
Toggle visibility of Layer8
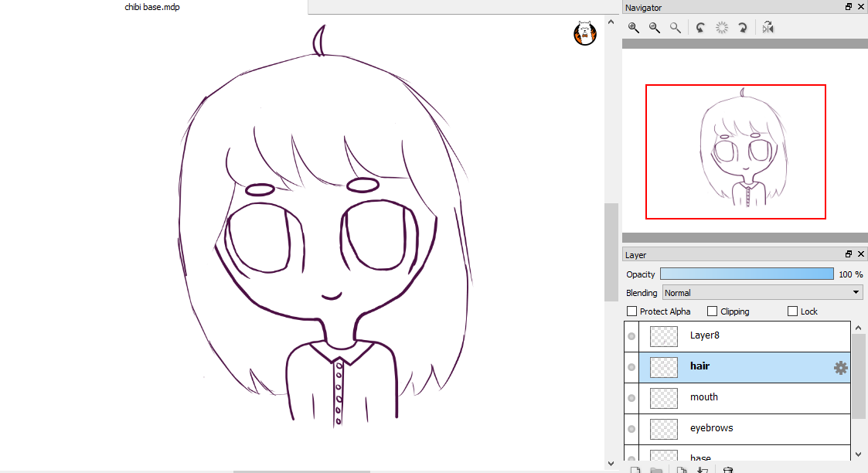click(631, 336)
